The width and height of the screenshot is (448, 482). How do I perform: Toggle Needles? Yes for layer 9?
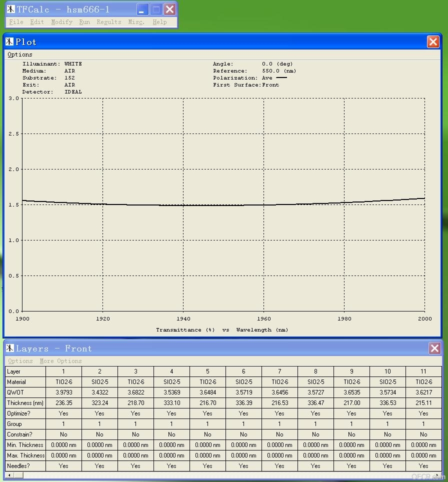coord(351,465)
